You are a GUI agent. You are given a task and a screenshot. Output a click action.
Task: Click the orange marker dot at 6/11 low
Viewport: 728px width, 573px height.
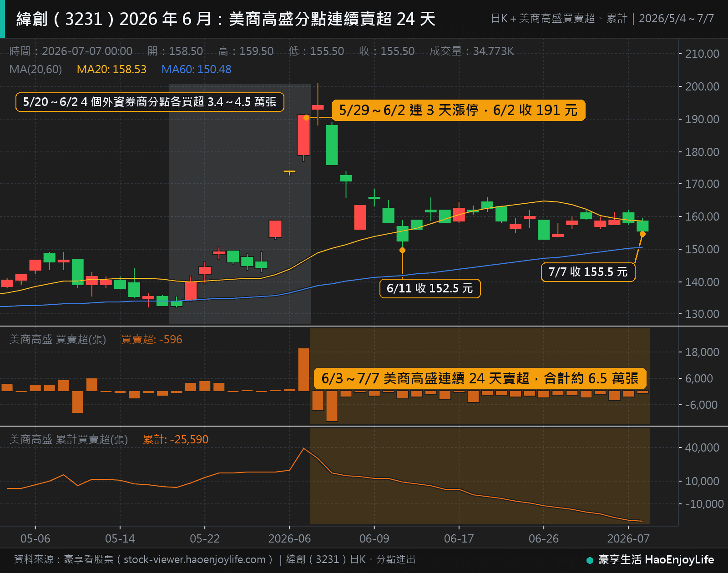[x=402, y=250]
